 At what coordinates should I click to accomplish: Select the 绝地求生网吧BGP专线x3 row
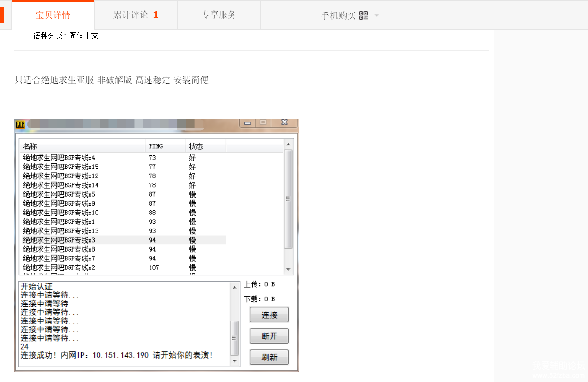[x=59, y=240]
